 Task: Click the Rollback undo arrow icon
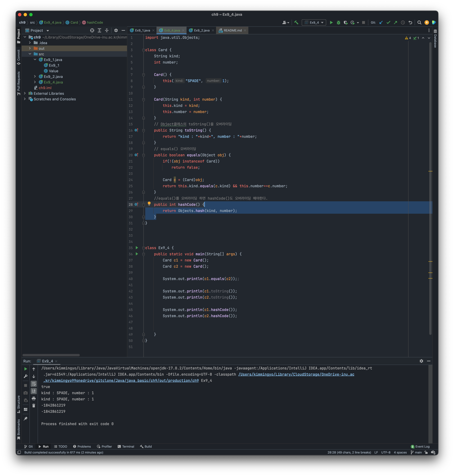coord(410,22)
